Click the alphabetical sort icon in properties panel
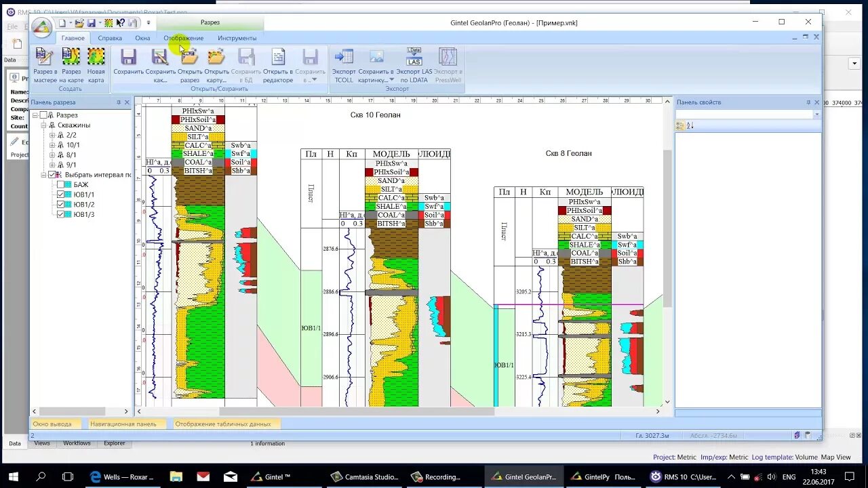 click(690, 125)
